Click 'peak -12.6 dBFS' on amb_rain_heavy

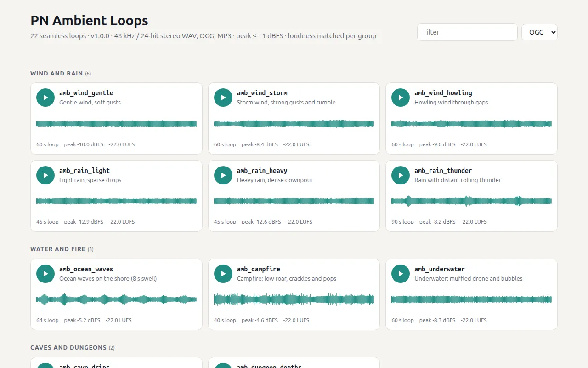coord(261,222)
